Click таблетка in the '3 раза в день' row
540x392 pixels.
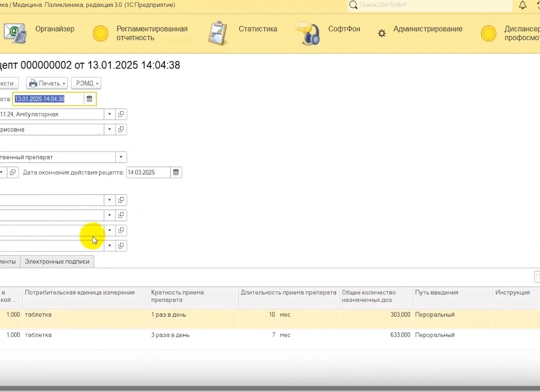[38, 335]
